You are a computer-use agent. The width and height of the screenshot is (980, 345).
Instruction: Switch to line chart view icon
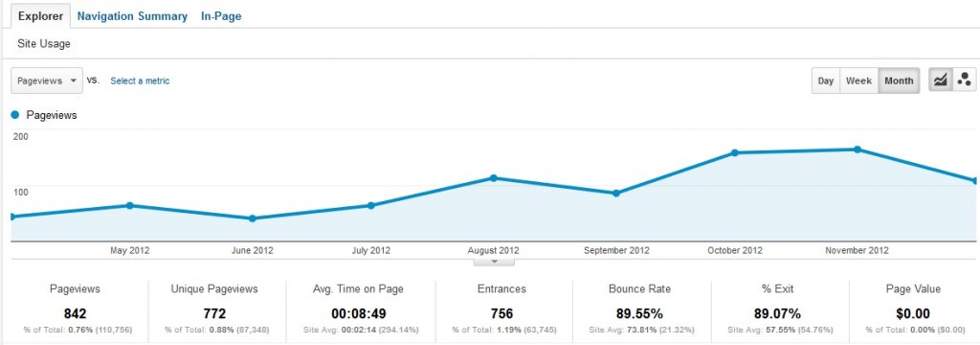941,80
